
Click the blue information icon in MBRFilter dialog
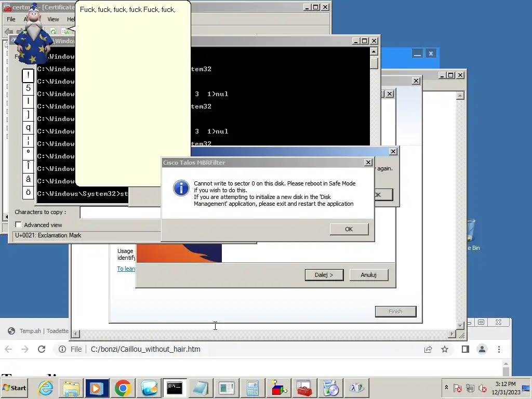point(181,188)
